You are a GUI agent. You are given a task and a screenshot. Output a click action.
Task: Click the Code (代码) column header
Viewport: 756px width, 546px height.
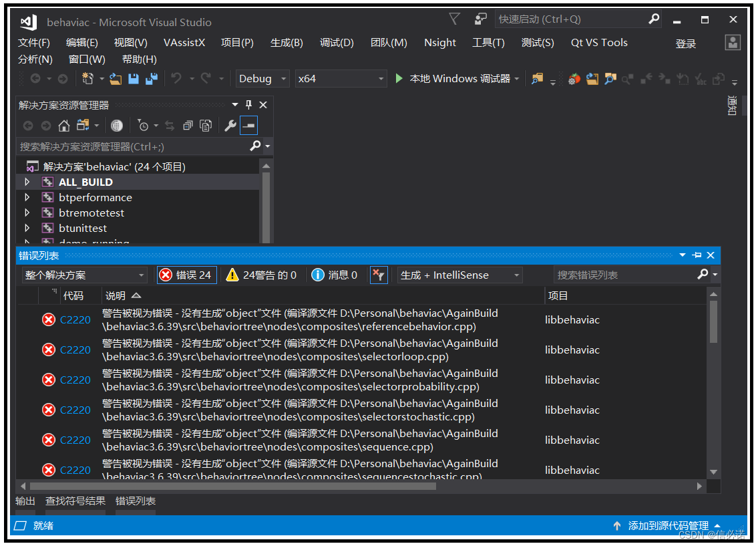click(73, 295)
